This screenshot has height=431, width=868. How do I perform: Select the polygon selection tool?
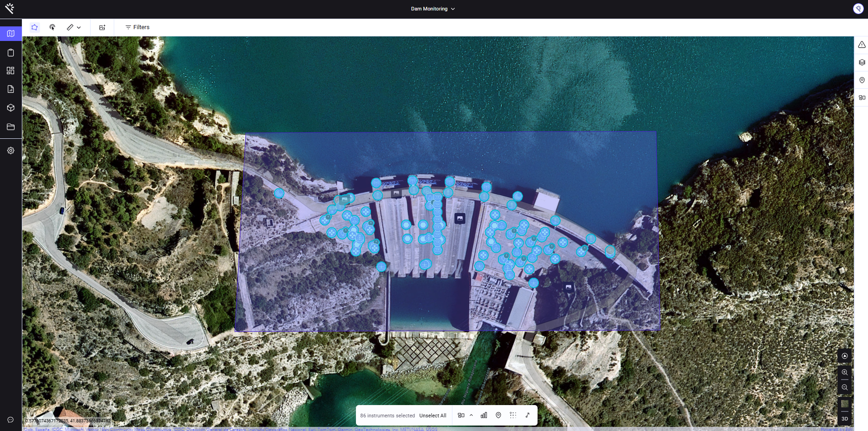(35, 27)
